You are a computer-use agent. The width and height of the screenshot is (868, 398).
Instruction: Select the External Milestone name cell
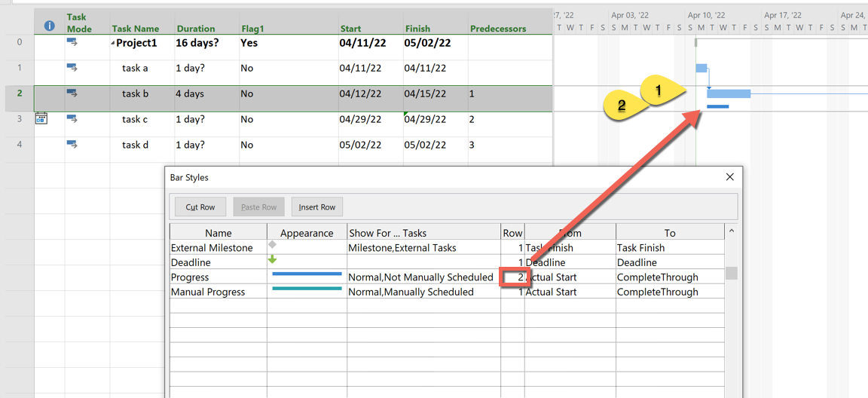[218, 248]
